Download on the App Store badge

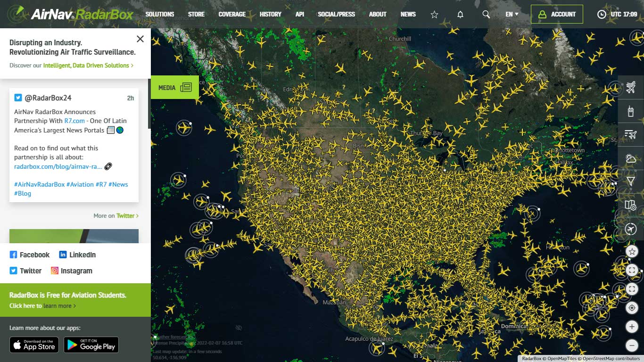(34, 345)
